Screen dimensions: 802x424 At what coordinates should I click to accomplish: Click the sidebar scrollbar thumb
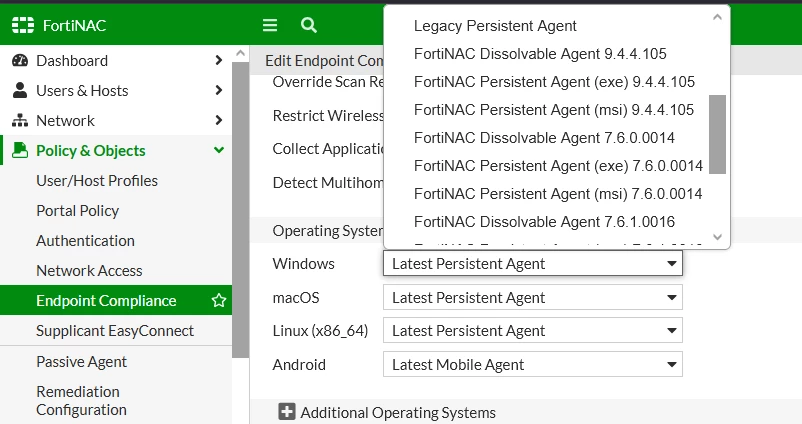[240, 210]
